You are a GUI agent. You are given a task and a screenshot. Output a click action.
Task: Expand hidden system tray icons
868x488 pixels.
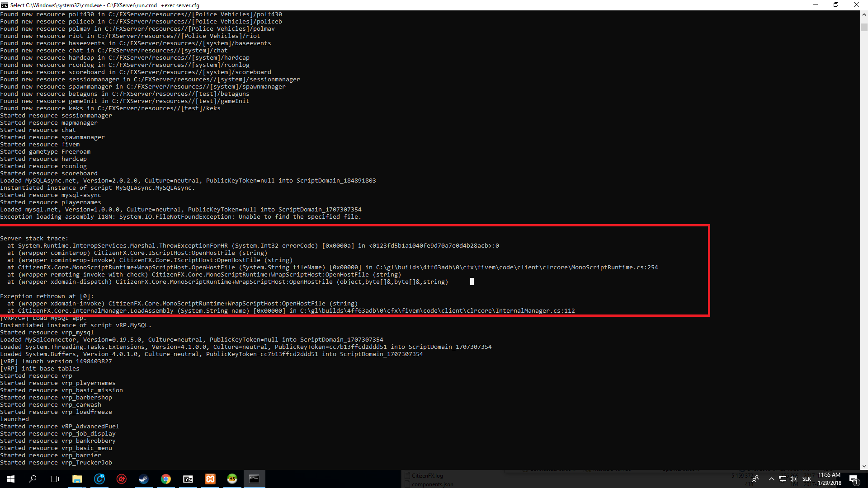(772, 479)
